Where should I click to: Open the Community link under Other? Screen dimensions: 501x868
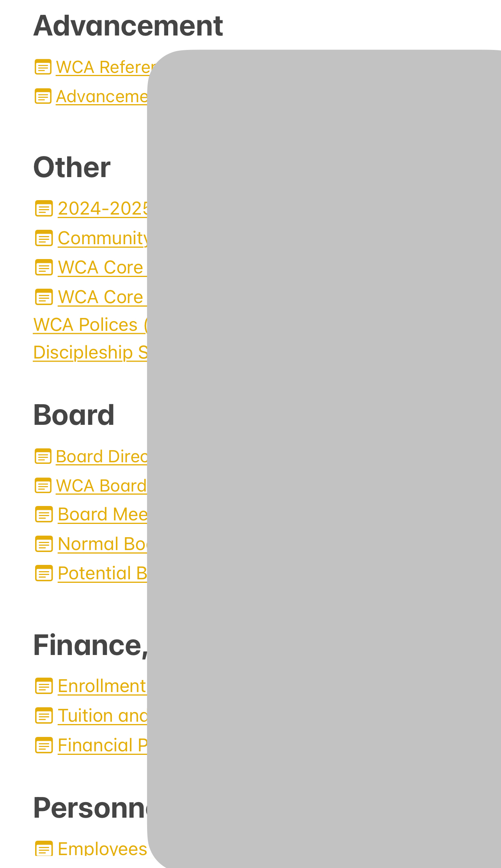(102, 238)
